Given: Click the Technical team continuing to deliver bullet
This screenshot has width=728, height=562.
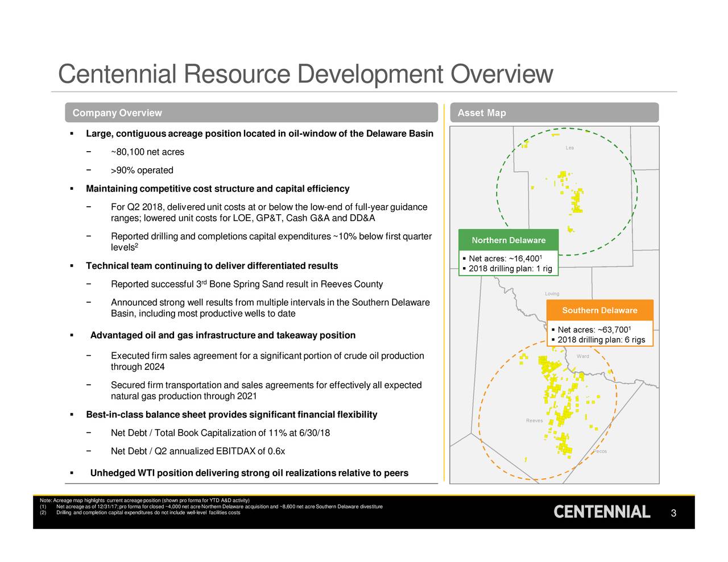Looking at the screenshot, I should tap(212, 266).
